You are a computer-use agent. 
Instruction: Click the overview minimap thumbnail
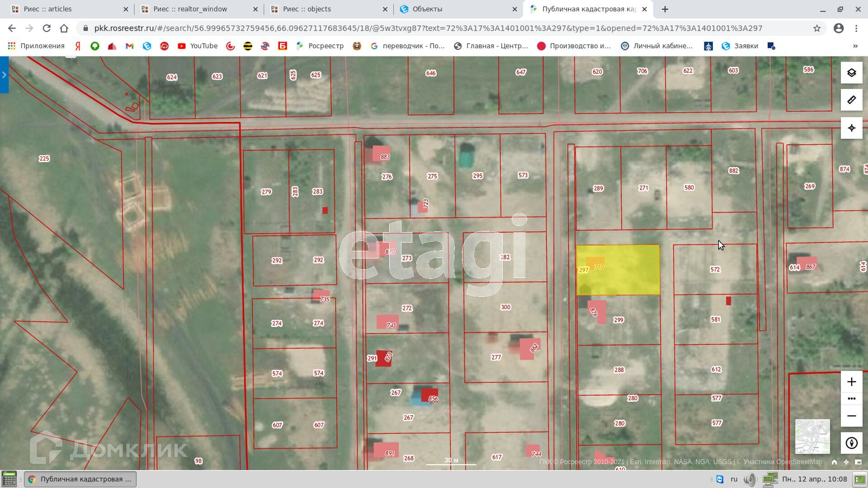coord(812,436)
